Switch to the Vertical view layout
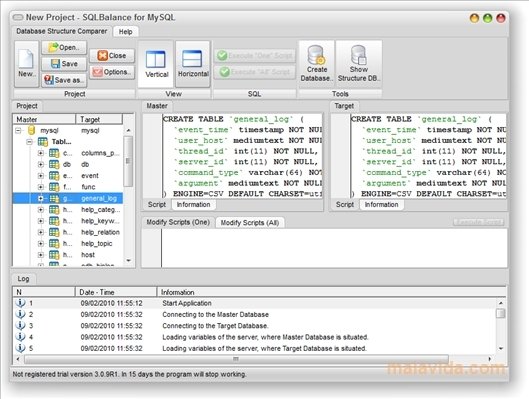Screen dimensions: 529x399 click(x=156, y=64)
